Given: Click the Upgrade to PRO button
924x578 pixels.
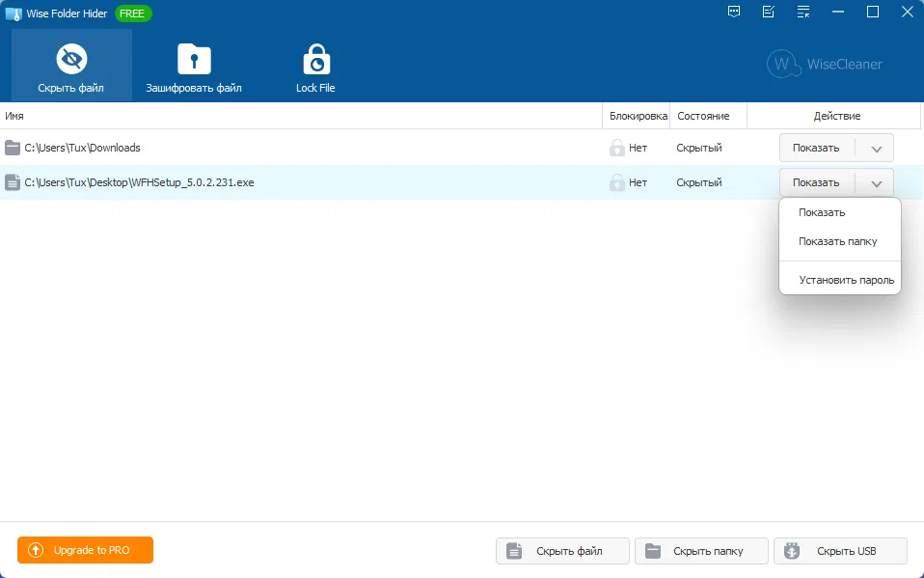Looking at the screenshot, I should click(x=86, y=550).
